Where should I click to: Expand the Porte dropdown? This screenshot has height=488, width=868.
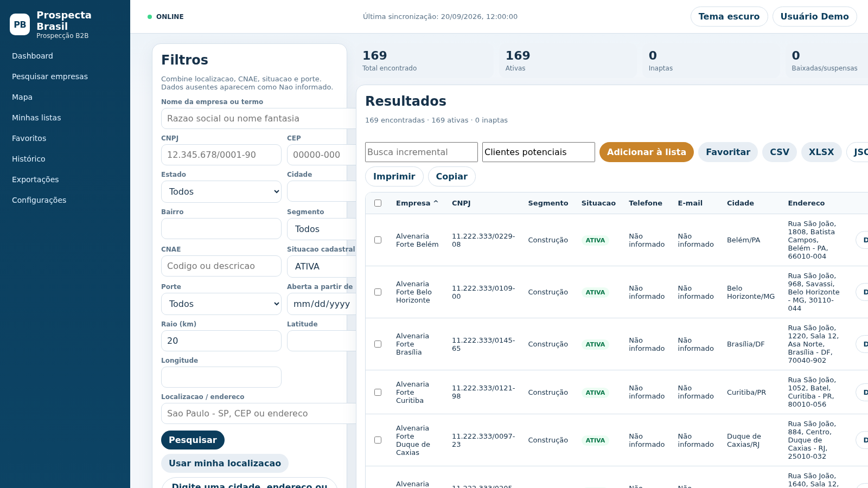pyautogui.click(x=221, y=304)
